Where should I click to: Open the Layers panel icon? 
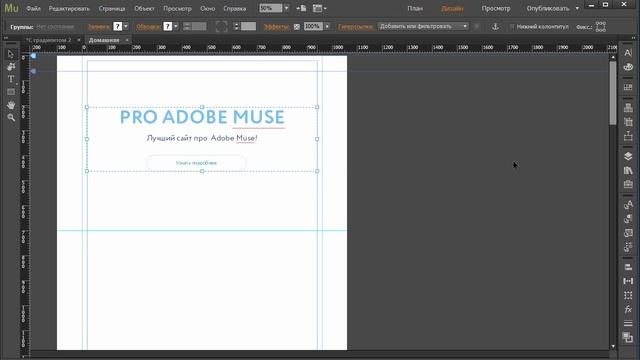click(628, 156)
